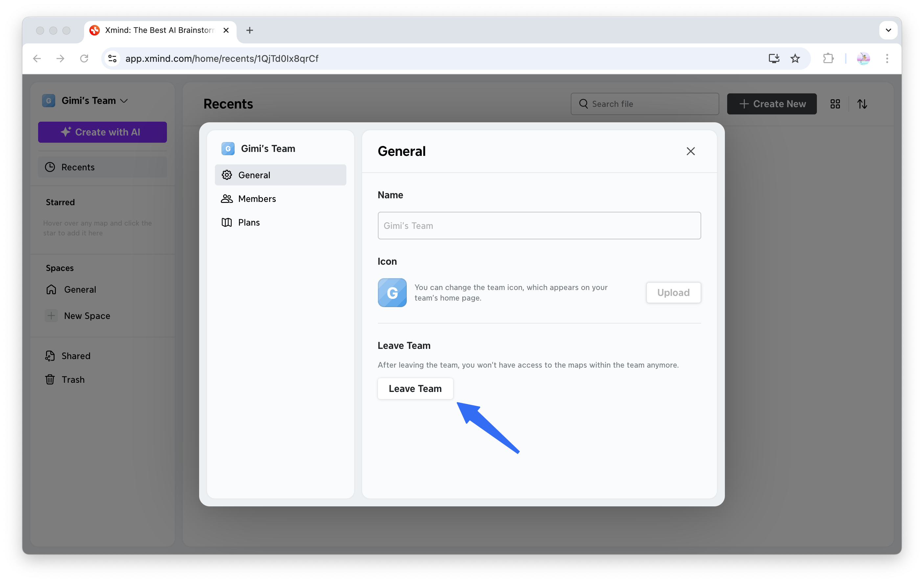Viewport: 924px width, 582px height.
Task: Go back in browser history
Action: coord(37,58)
